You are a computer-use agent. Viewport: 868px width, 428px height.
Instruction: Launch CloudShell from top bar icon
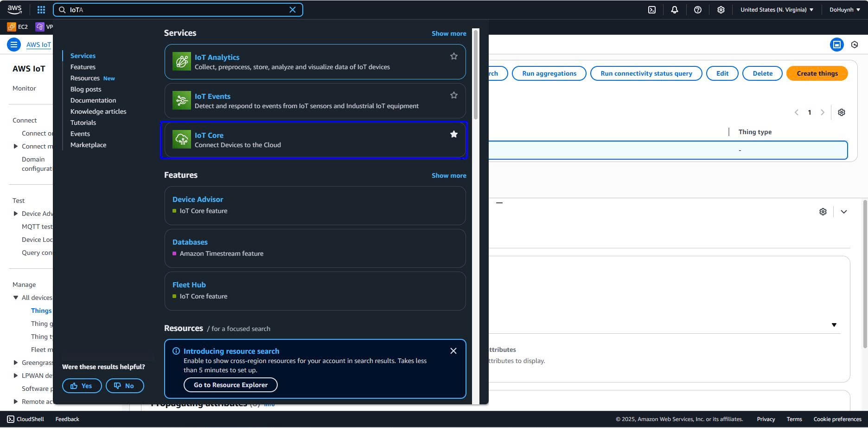click(x=651, y=10)
